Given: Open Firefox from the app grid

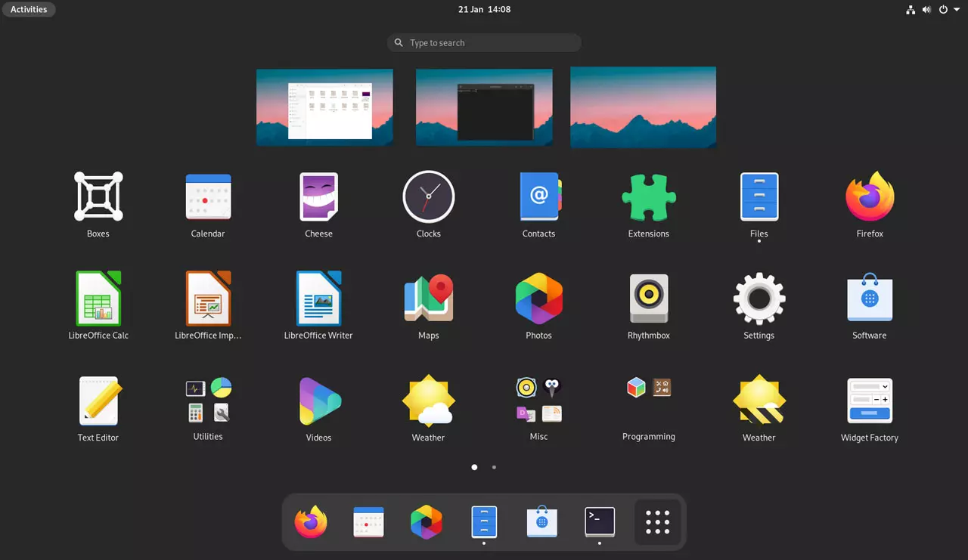Looking at the screenshot, I should [x=870, y=197].
